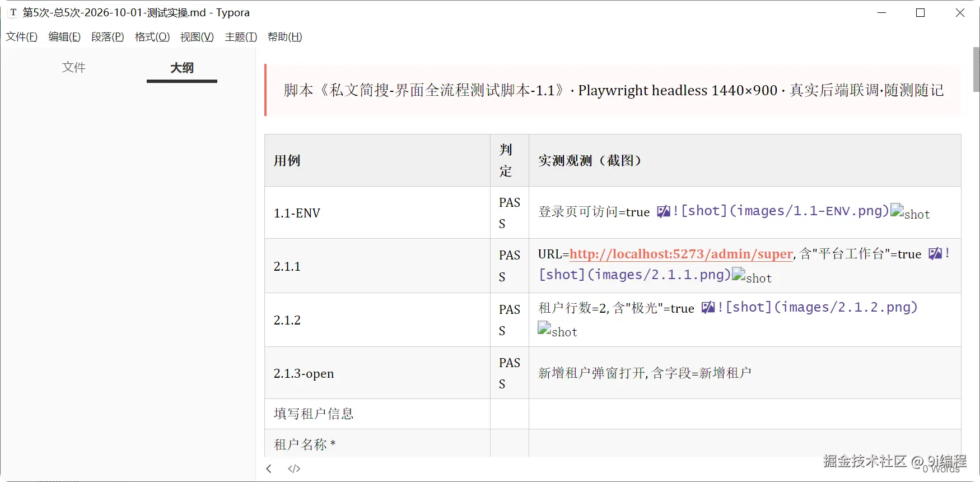The image size is (980, 482).
Task: Open the 帮助(H) menu
Action: [285, 37]
